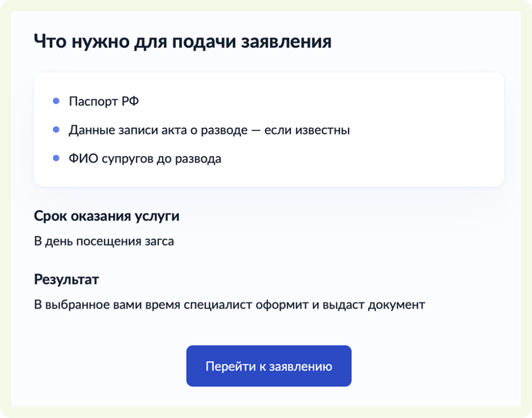Select the ФИО супругов list item
The height and width of the screenshot is (418, 532).
point(144,158)
